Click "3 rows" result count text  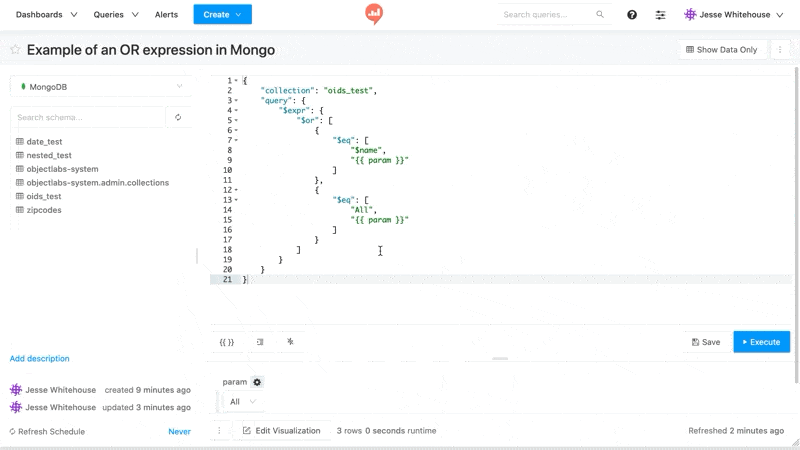(349, 431)
